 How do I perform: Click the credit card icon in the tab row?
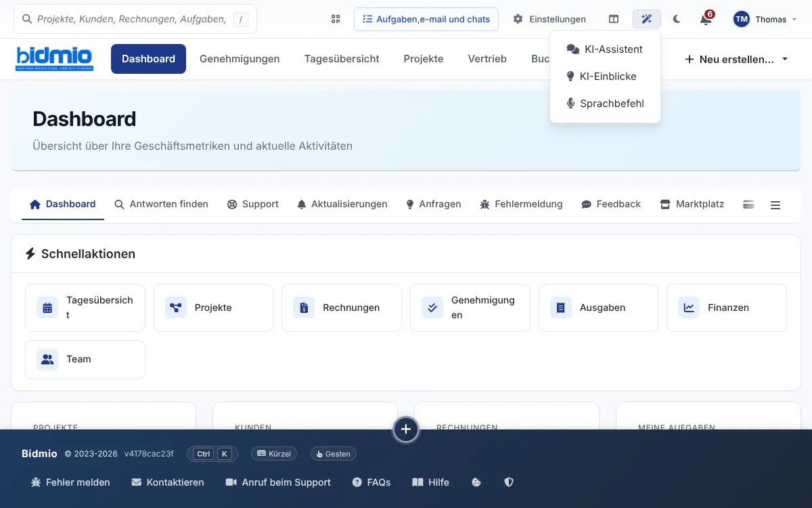click(748, 205)
